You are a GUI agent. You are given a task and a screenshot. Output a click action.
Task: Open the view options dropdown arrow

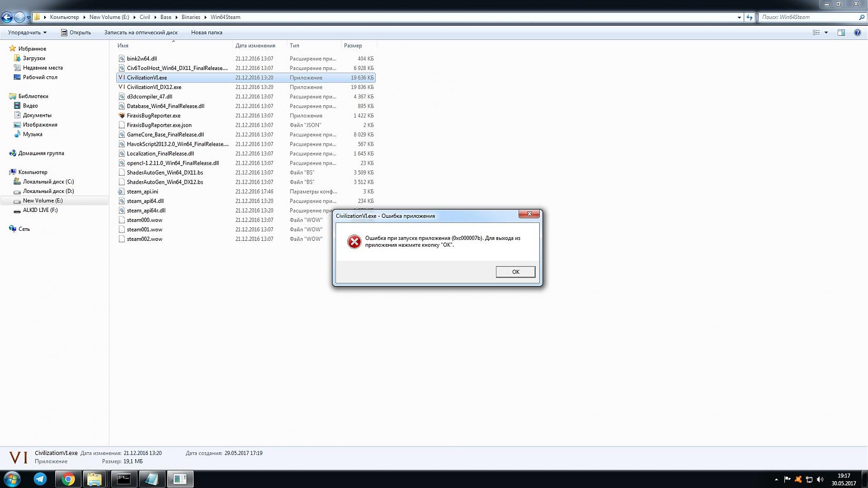[826, 33]
